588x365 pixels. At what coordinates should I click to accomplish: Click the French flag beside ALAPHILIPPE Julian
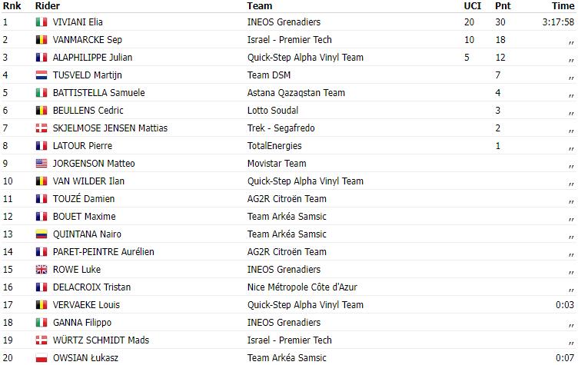tap(42, 58)
